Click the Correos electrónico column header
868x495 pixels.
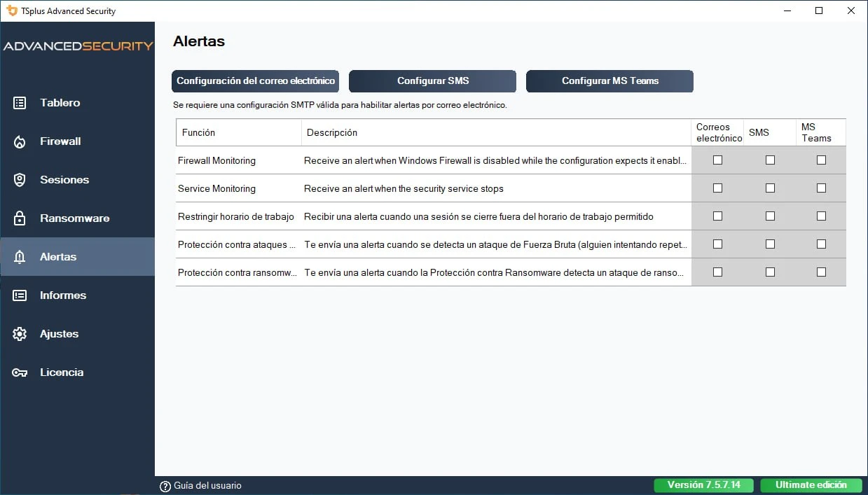point(717,132)
